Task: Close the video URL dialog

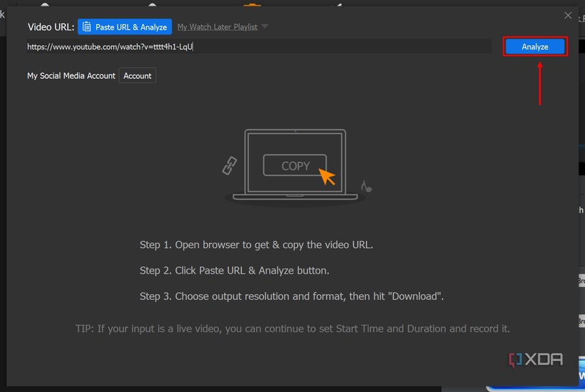Action: click(x=568, y=16)
